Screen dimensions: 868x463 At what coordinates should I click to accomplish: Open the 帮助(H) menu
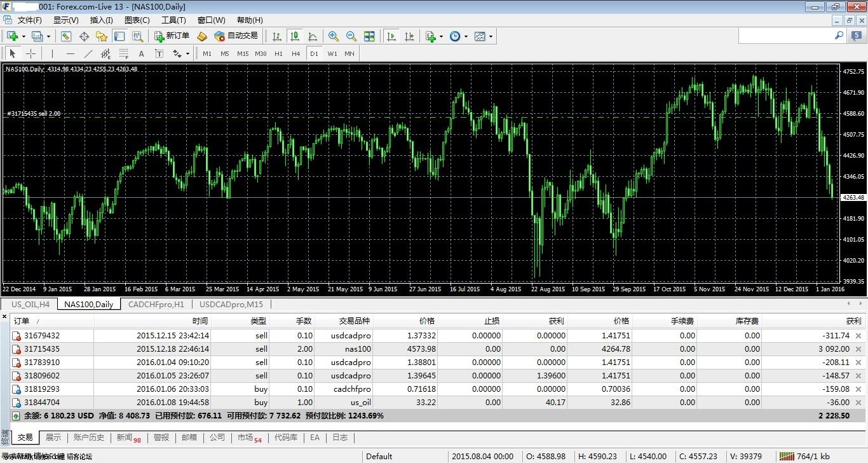tap(250, 20)
